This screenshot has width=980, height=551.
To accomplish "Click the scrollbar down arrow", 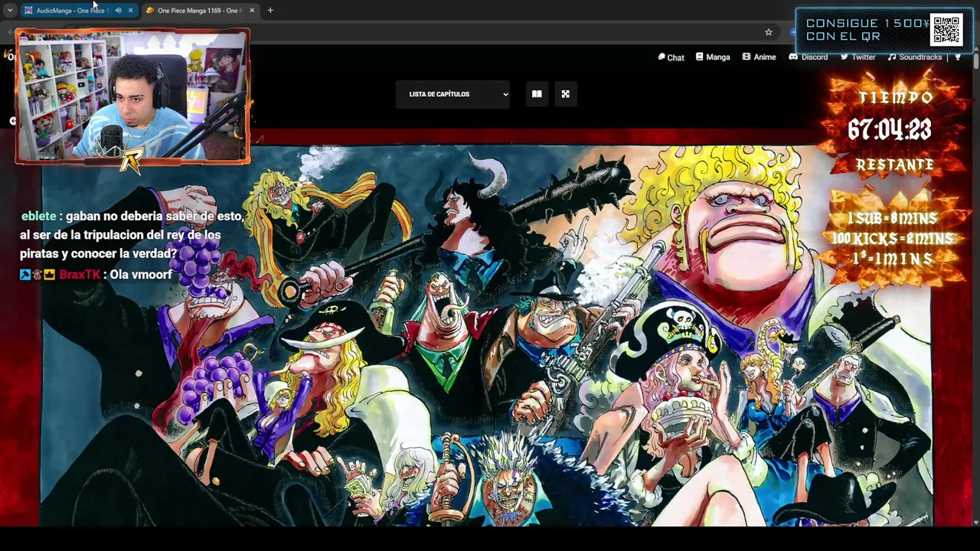I will tap(975, 522).
